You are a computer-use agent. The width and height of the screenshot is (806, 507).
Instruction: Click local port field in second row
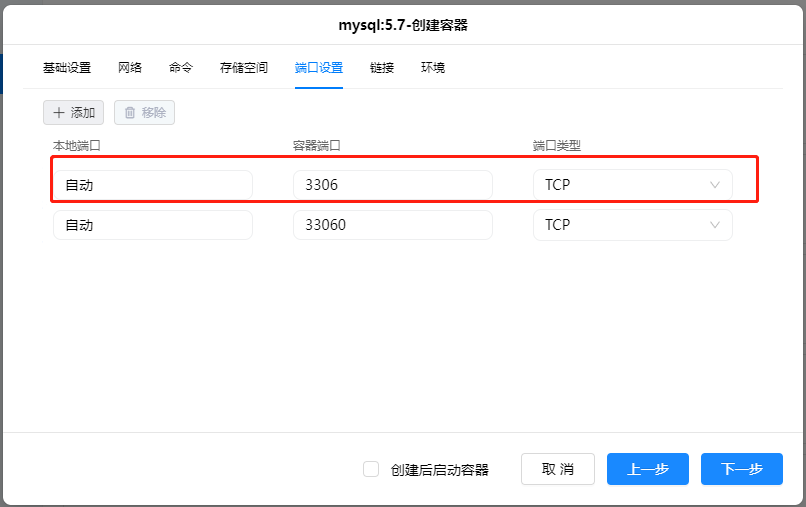(152, 225)
